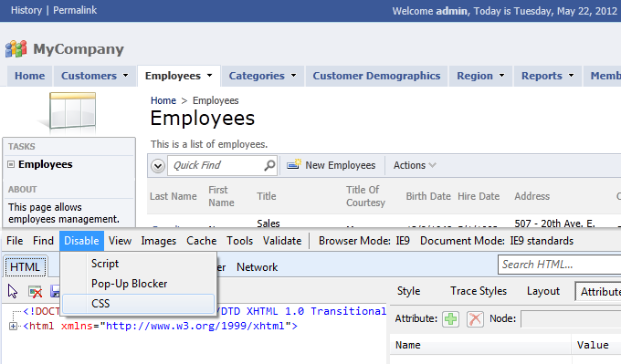
Task: Click the New Employees icon
Action: [x=294, y=164]
